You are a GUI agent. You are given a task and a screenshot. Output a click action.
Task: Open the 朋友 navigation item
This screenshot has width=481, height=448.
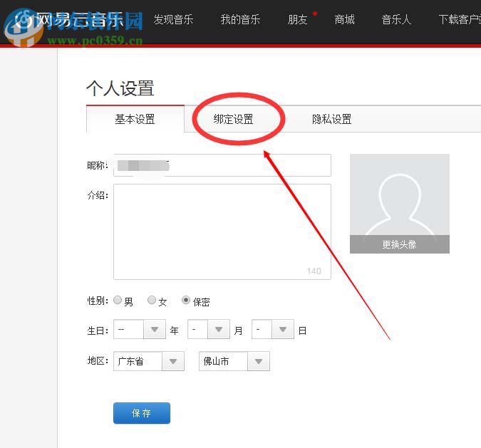coord(298,20)
